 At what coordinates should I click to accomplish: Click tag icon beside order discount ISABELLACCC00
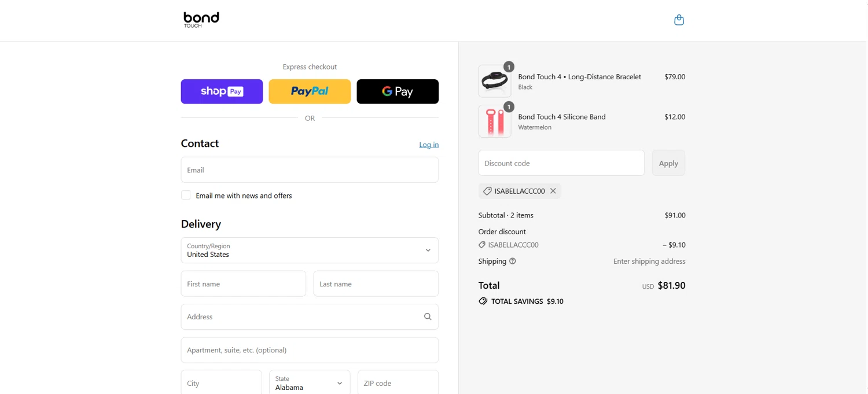(482, 245)
